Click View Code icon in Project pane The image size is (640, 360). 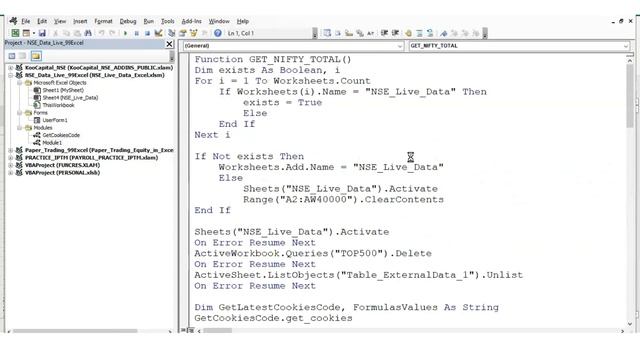(x=12, y=56)
